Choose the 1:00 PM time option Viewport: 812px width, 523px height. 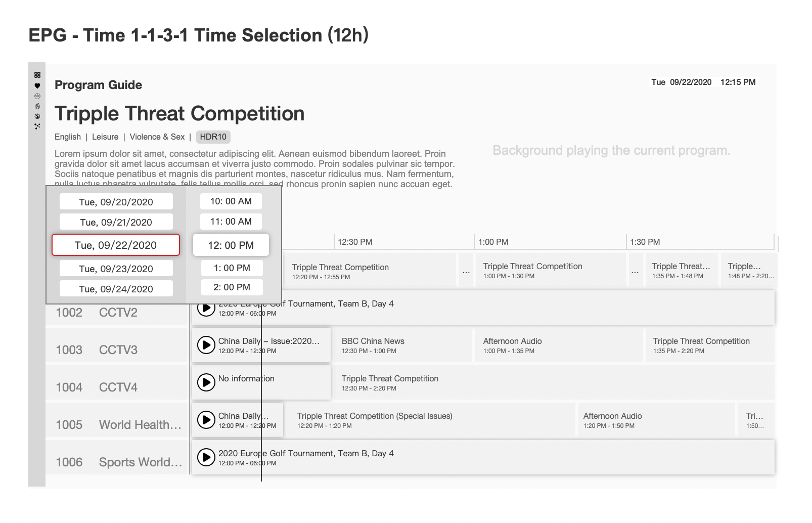[x=232, y=268]
